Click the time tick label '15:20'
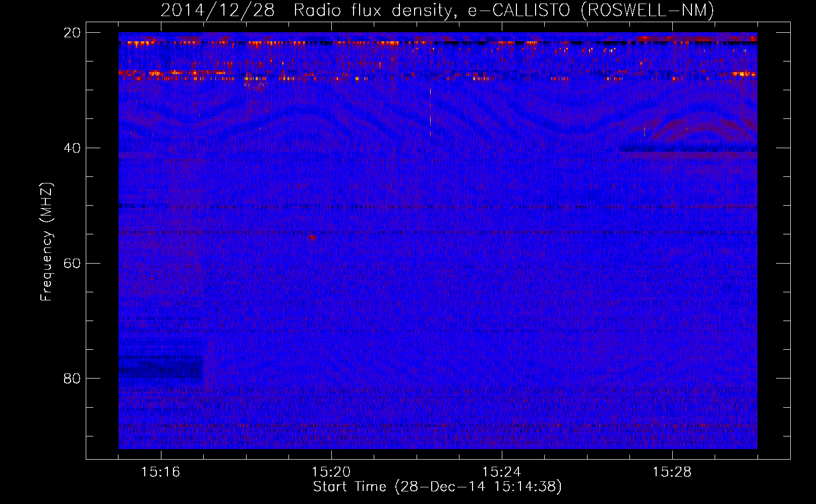The width and height of the screenshot is (816, 504). (x=331, y=472)
